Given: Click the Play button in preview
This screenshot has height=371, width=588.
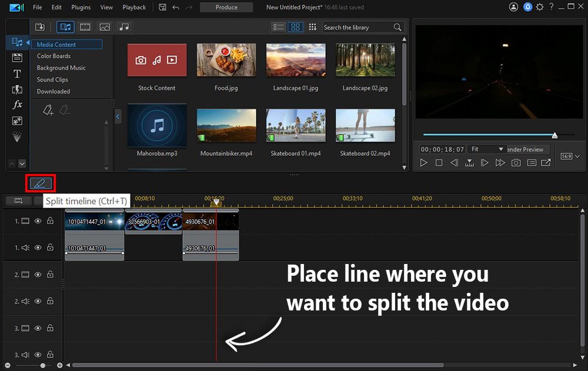Looking at the screenshot, I should (424, 163).
